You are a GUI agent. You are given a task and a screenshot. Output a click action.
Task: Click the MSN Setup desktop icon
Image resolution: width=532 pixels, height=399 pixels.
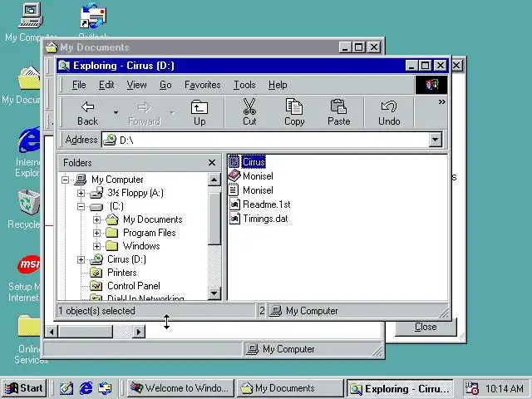tap(30, 264)
